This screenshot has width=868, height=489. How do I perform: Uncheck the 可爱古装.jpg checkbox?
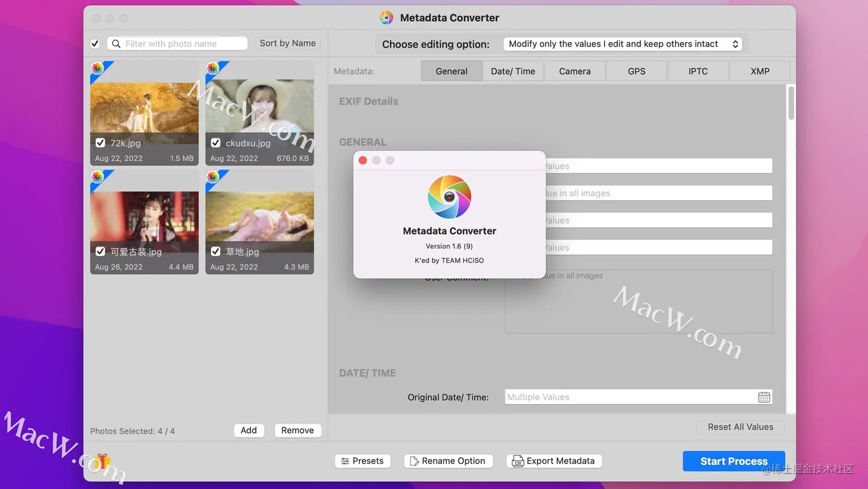[100, 251]
